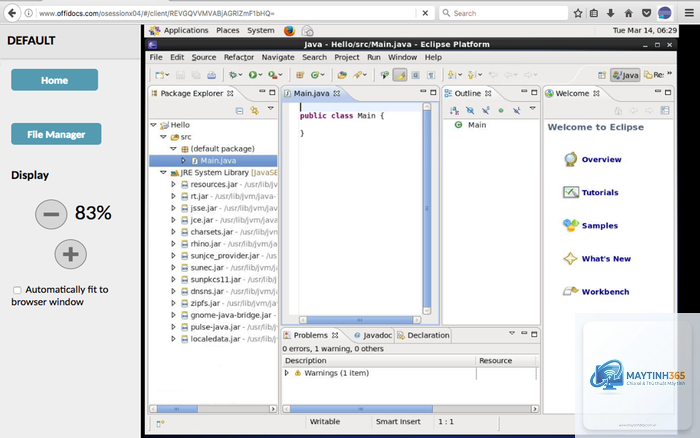
Task: Expand the Main.java tree node
Action: (183, 161)
